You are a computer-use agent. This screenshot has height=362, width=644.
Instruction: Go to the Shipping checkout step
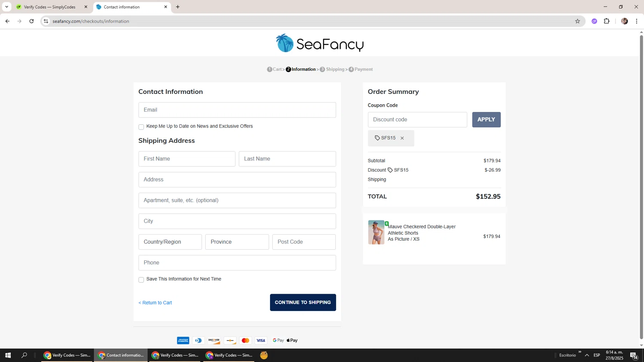click(x=332, y=69)
